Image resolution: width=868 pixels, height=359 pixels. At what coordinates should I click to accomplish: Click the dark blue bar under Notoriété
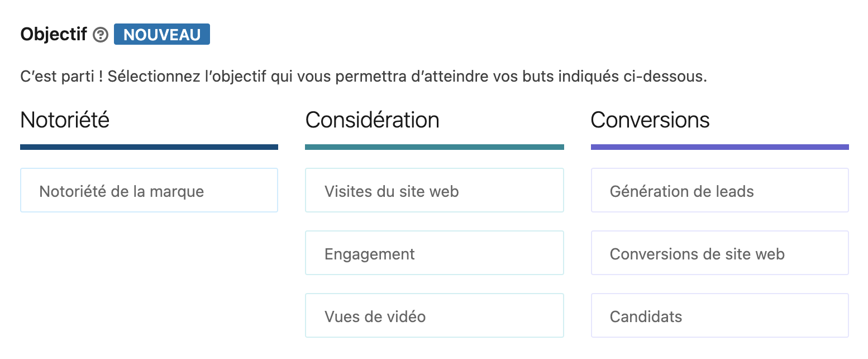coord(149,147)
